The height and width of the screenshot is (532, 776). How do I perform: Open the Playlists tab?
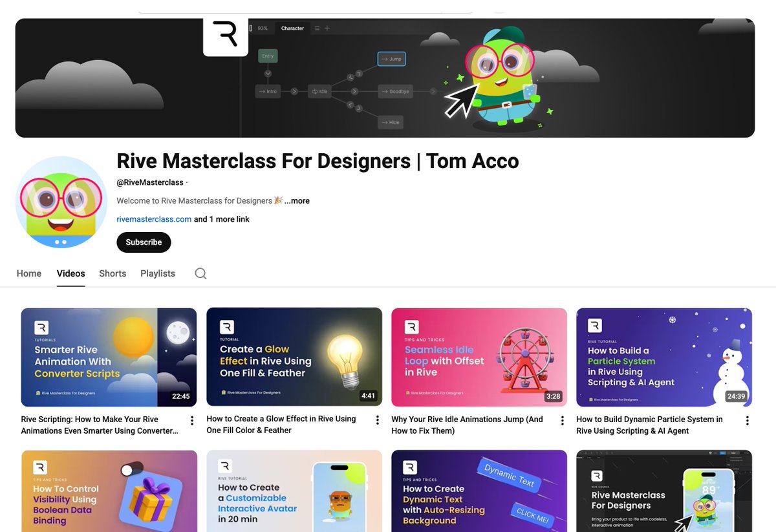pyautogui.click(x=158, y=273)
